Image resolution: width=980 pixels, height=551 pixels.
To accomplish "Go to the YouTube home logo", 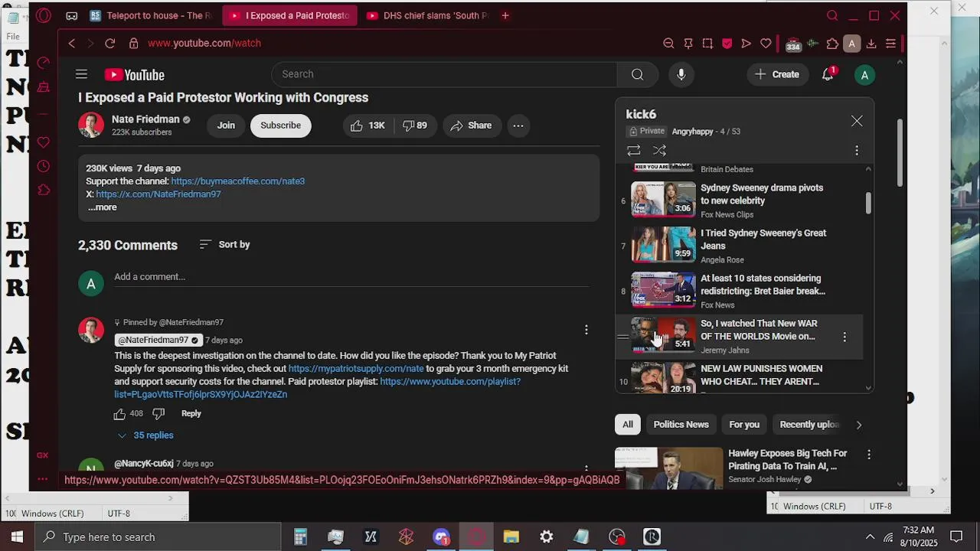I will tap(135, 74).
